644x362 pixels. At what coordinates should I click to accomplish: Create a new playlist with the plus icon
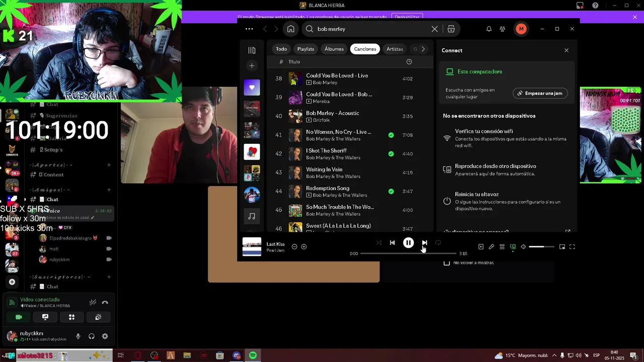[252, 66]
